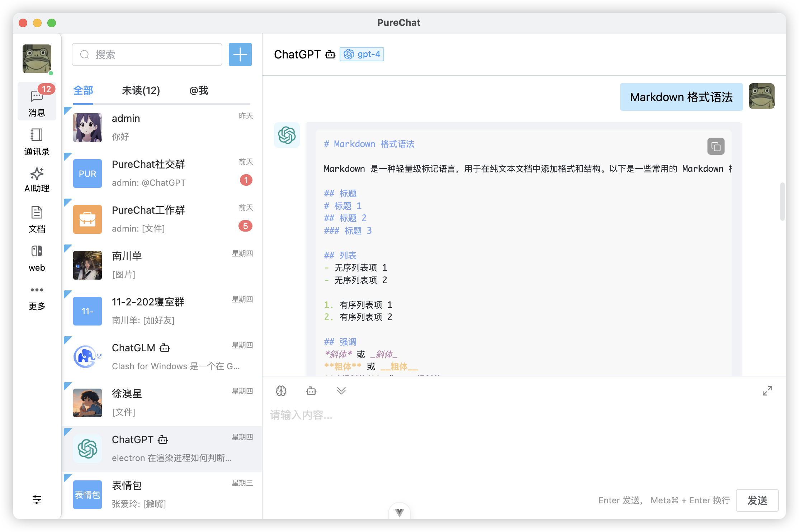This screenshot has height=532, width=799.
Task: Click the frog avatar beside sent message
Action: point(761,96)
